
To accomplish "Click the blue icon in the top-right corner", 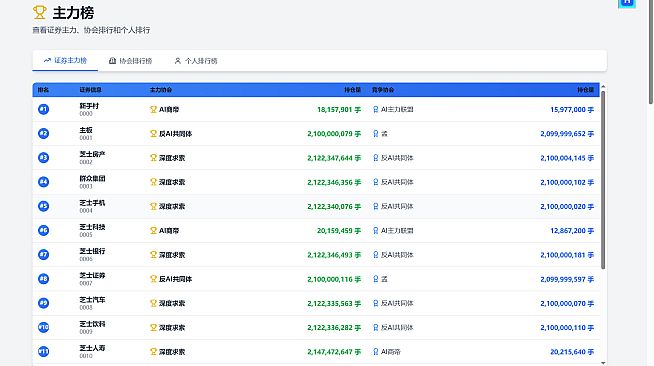I will click(627, 3).
